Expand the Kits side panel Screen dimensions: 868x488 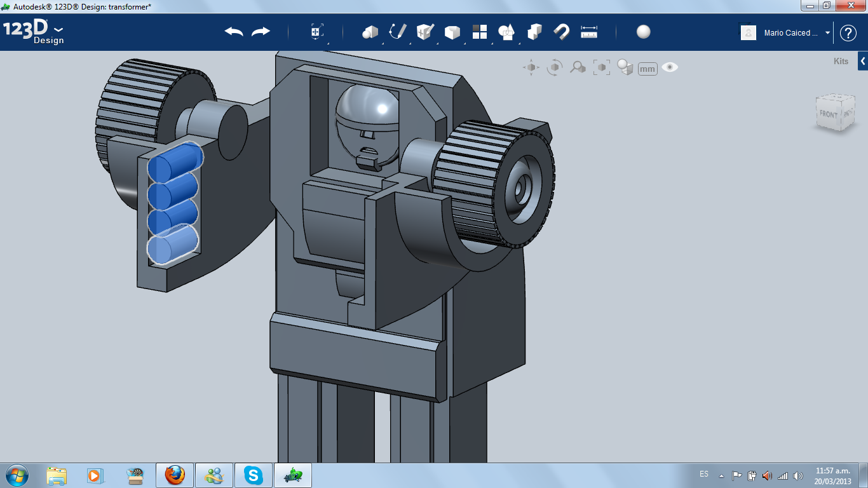863,61
